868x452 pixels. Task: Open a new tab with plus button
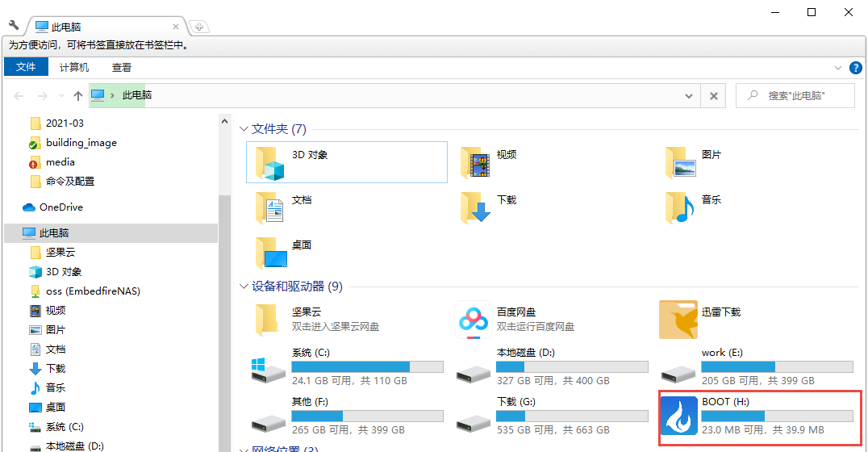(198, 27)
